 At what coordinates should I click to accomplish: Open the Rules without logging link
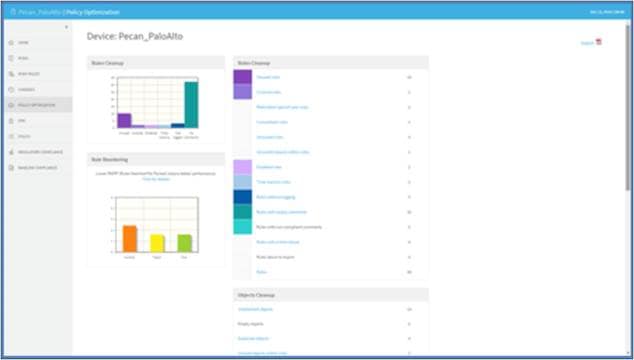click(x=276, y=197)
